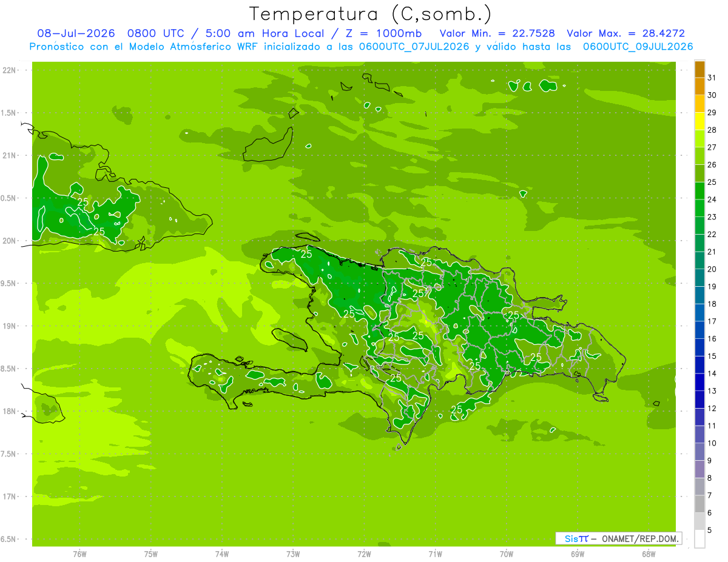This screenshot has height=562, width=728.
Task: Select the teal 19 degree legend swatch
Action: (699, 278)
